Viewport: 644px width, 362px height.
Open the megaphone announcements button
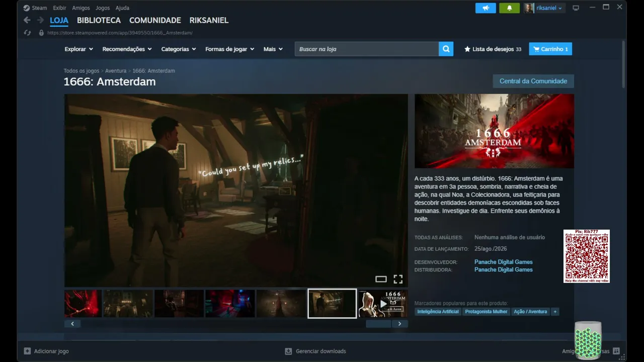[x=486, y=8]
